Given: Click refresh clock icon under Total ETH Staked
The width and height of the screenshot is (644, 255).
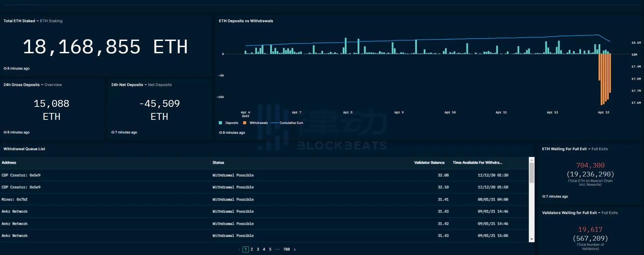Looking at the screenshot, I should pos(5,69).
